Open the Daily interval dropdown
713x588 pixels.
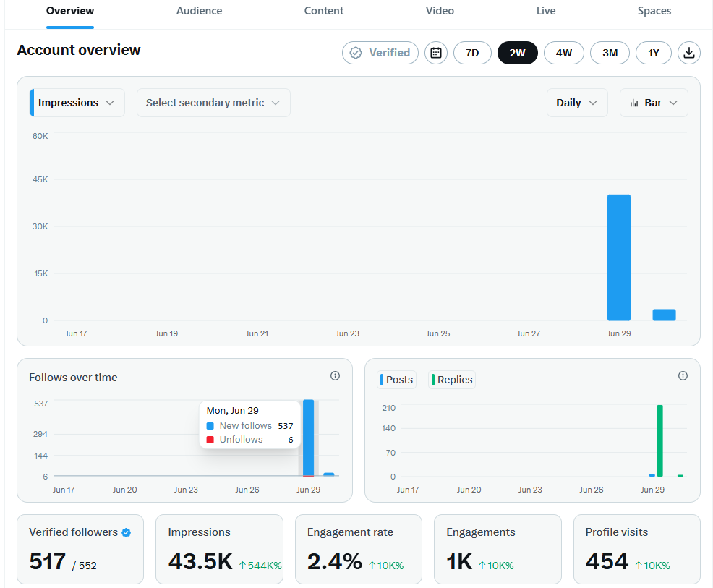[577, 103]
